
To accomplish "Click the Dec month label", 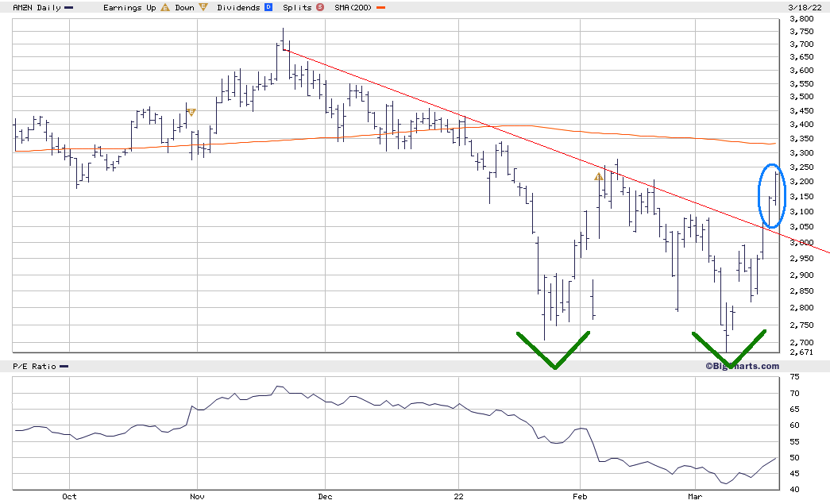I will point(325,496).
